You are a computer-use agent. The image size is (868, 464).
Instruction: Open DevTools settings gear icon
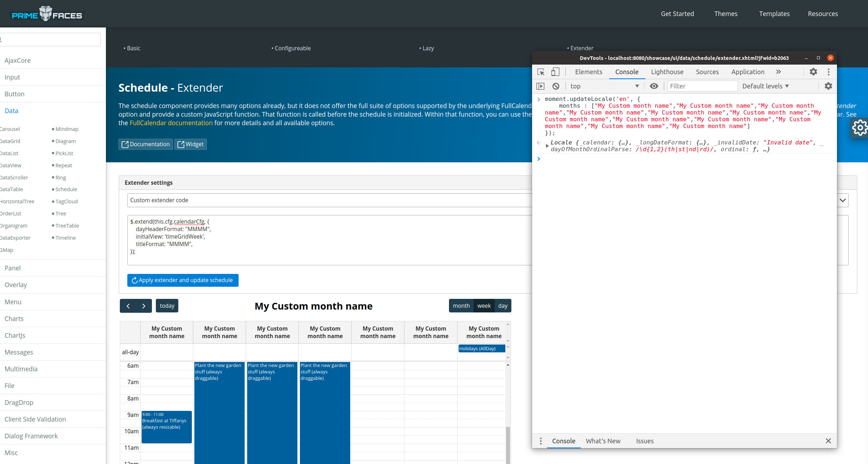click(x=813, y=72)
